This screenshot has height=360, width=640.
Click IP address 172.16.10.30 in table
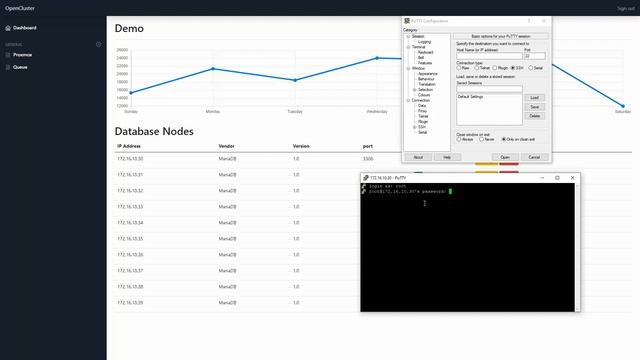130,159
